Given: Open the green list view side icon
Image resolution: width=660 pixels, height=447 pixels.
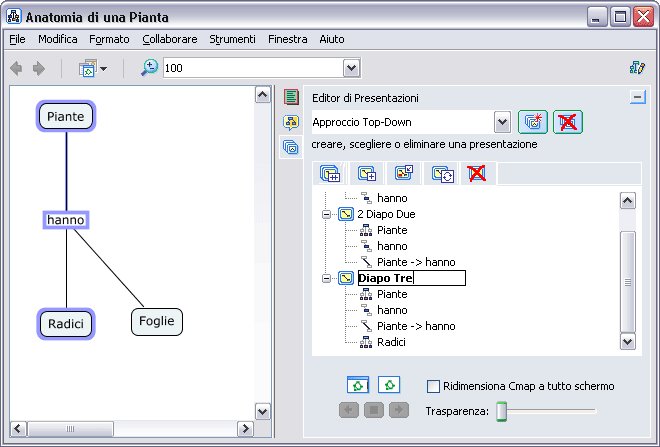Looking at the screenshot, I should [291, 97].
